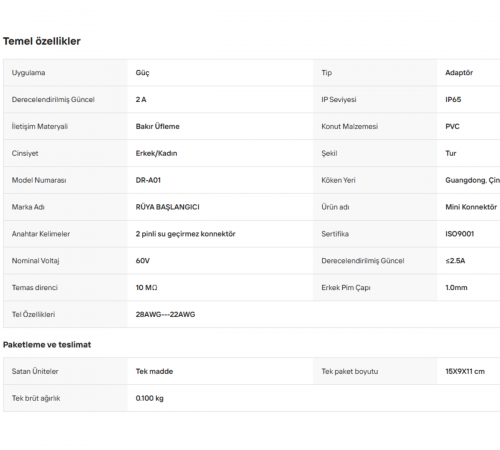This screenshot has height=450, width=500.
Task: Click the Mini Konnektör product name
Action: pyautogui.click(x=471, y=207)
